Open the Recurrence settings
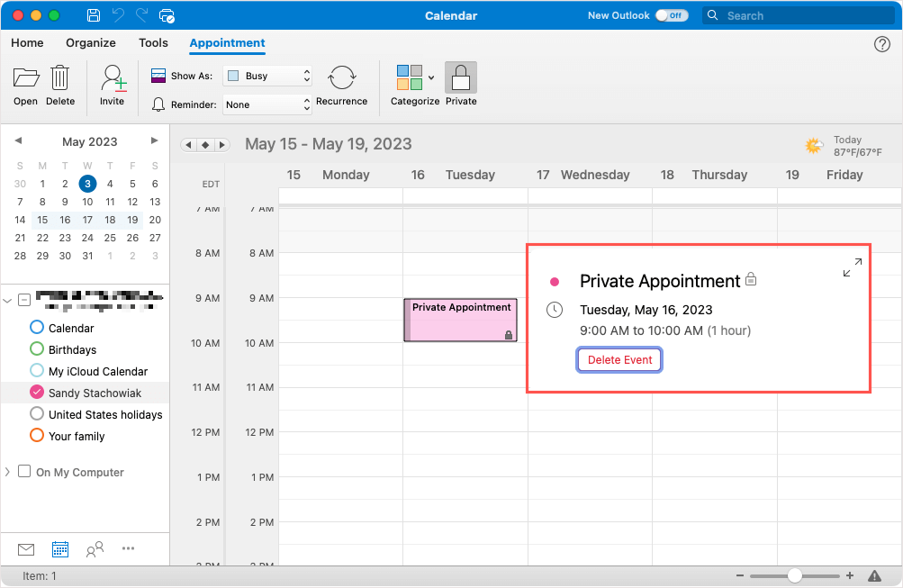Image resolution: width=903 pixels, height=588 pixels. (x=341, y=79)
